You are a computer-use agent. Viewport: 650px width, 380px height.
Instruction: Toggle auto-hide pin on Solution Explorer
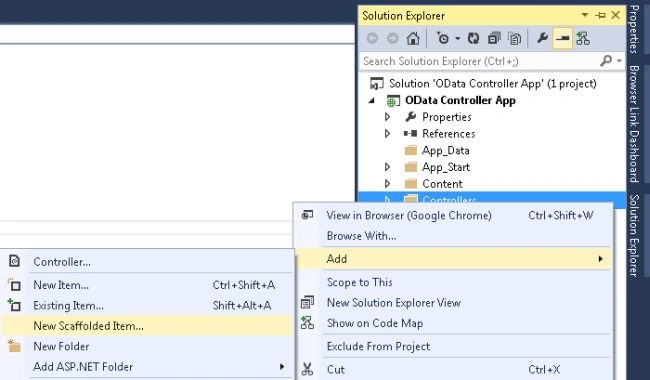600,15
